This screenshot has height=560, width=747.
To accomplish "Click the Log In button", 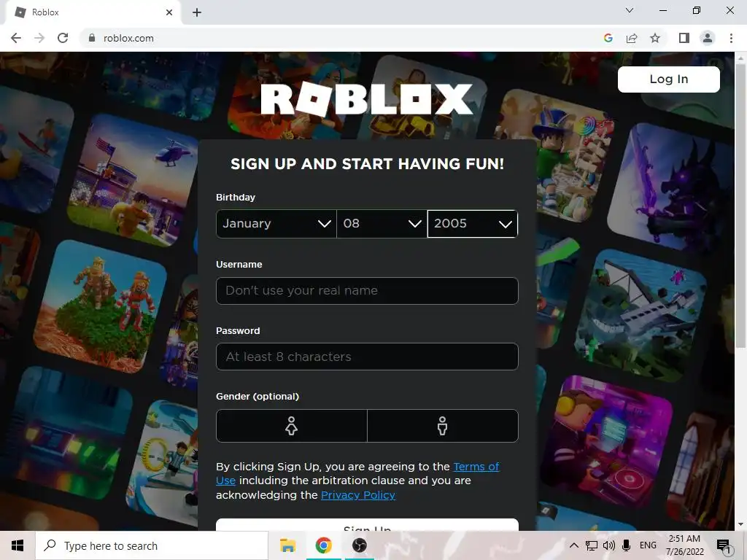I will coord(668,79).
